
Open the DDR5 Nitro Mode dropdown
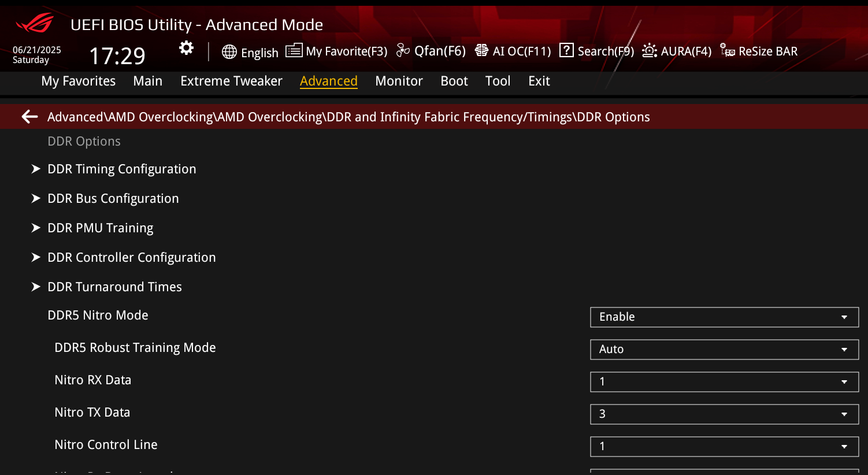pyautogui.click(x=724, y=317)
